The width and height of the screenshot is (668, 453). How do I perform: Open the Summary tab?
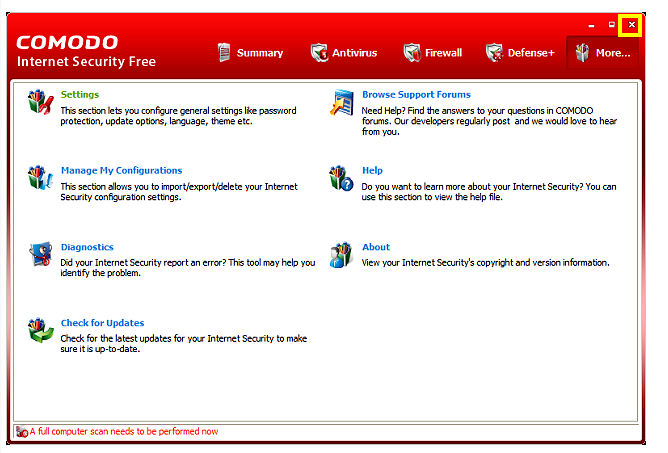pos(250,53)
